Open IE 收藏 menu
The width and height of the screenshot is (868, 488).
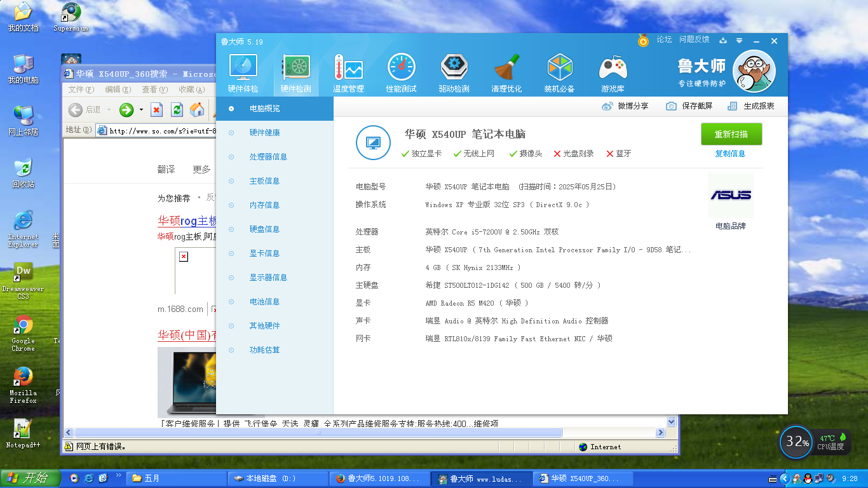coord(191,90)
